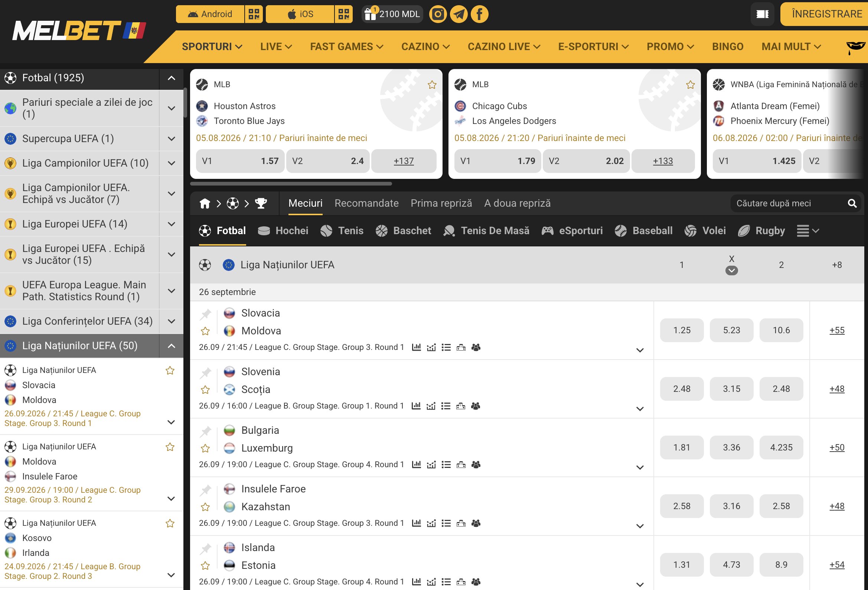Open the SPORTURI navigation menu
Screen dimensions: 868x590
212,47
